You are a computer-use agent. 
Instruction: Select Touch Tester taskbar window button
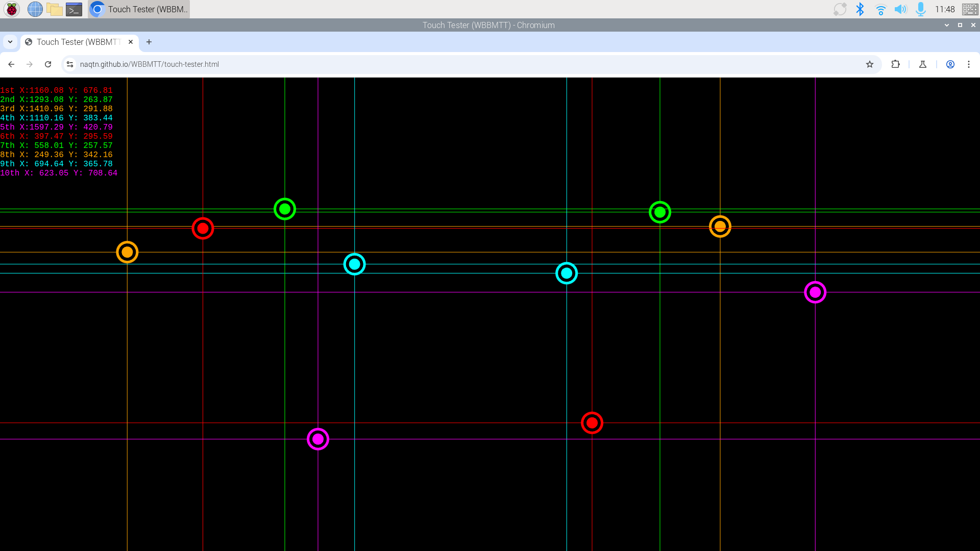[x=139, y=9]
